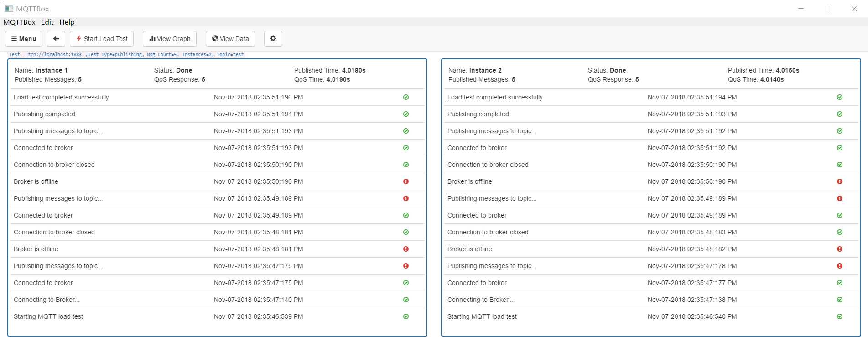Click Instance 2 success icon at 02:35:48:183 Connection closed
The image size is (868, 337).
840,232
